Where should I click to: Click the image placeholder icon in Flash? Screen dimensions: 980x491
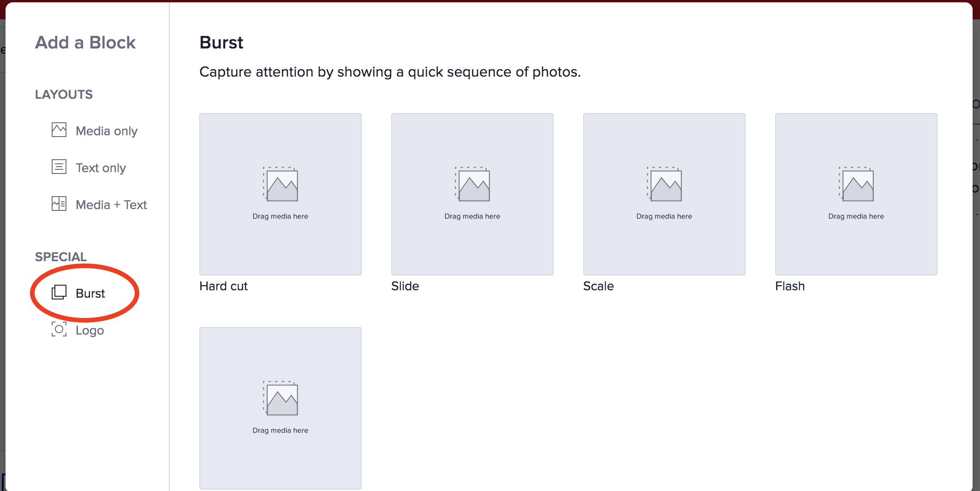coord(856,184)
